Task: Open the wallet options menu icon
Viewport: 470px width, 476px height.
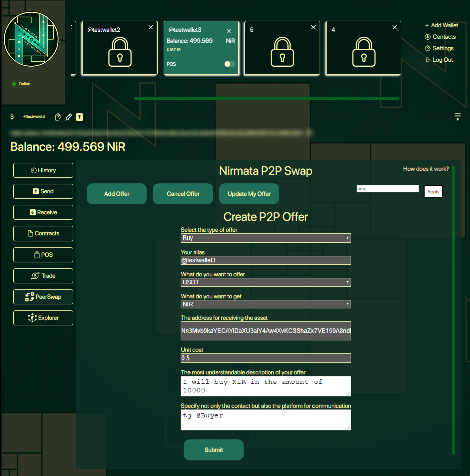Action: coord(457,117)
